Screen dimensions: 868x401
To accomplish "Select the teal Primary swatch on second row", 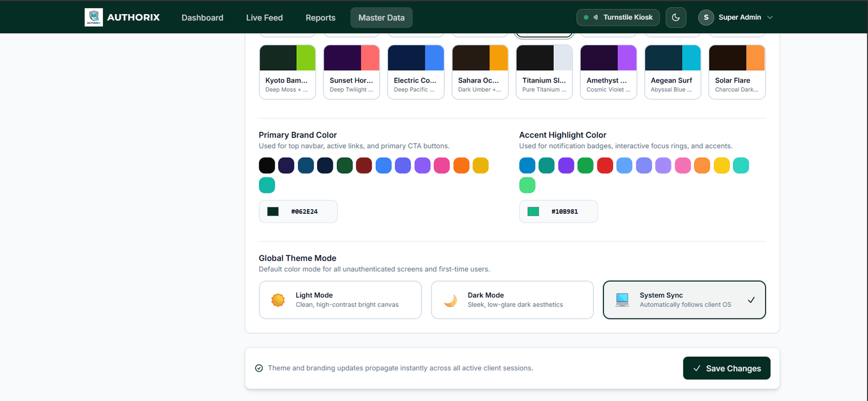I will (x=267, y=185).
